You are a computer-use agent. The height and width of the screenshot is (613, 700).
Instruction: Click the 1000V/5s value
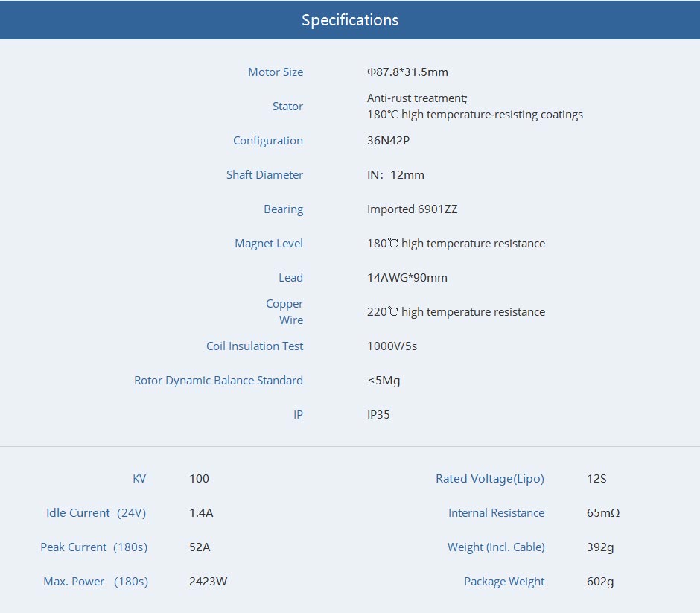(392, 346)
